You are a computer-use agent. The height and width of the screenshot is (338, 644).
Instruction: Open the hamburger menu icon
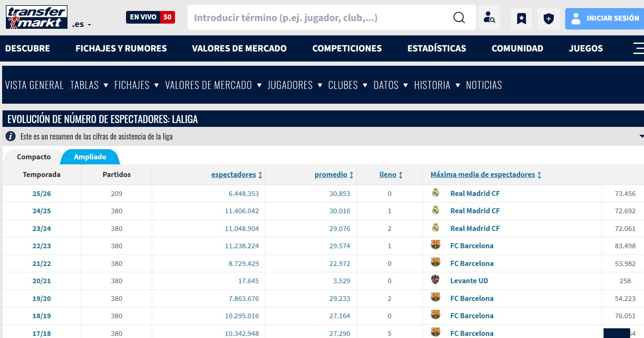pyautogui.click(x=638, y=48)
